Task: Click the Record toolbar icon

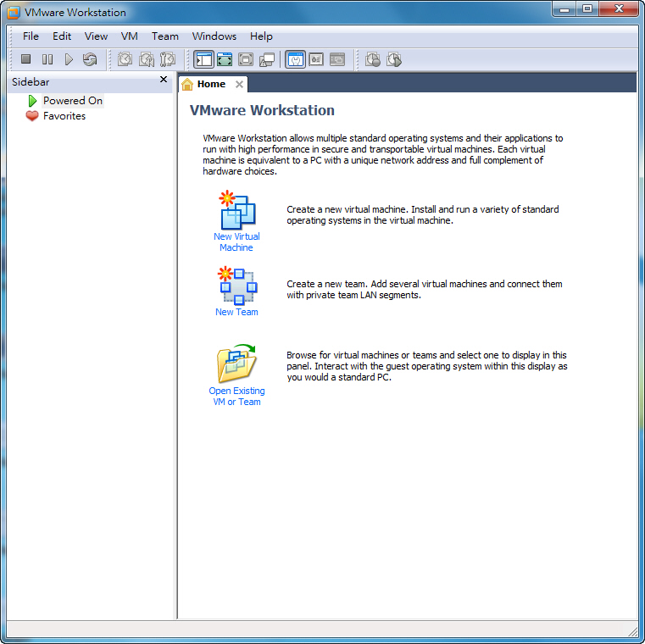Action: point(373,59)
